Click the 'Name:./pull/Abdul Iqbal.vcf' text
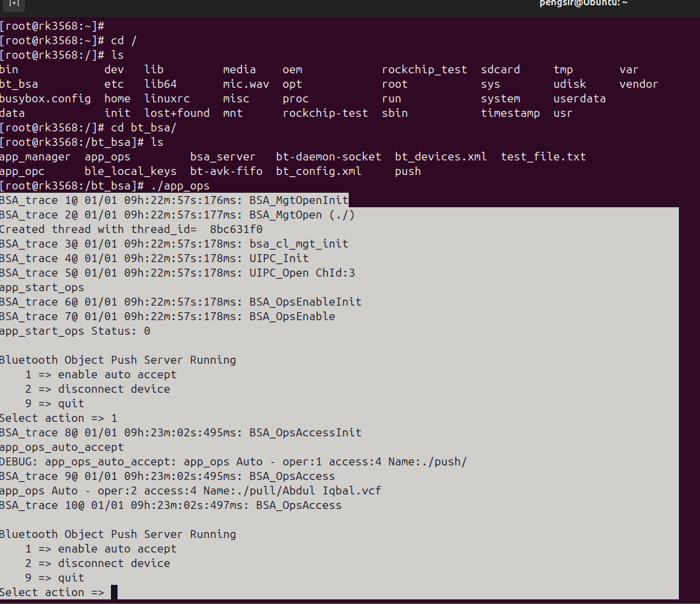 coord(293,490)
